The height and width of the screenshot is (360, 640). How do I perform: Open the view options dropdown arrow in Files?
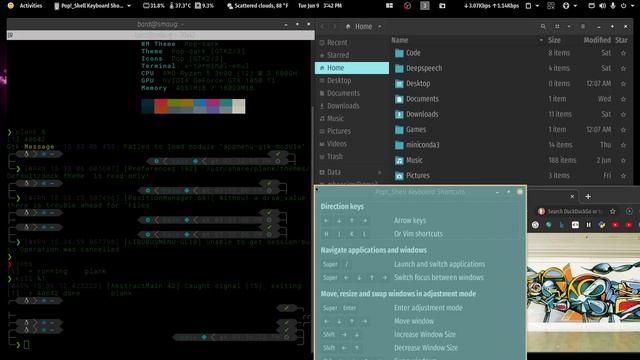point(569,27)
